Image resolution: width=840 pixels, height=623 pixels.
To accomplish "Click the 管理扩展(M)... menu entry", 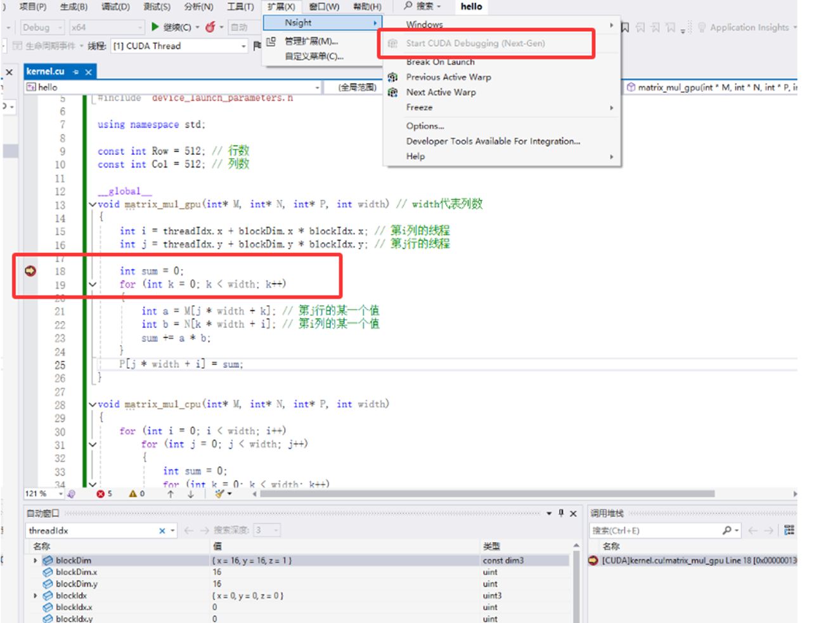I will [311, 41].
